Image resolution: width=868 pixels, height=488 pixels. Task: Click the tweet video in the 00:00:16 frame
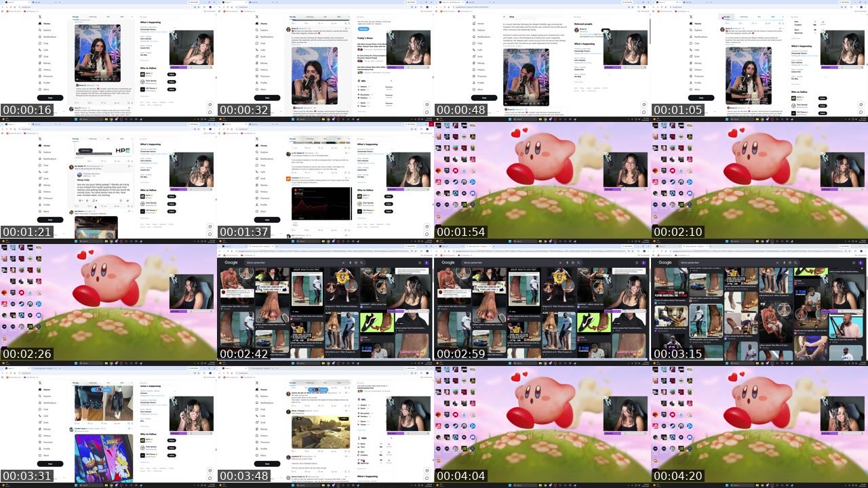(98, 53)
